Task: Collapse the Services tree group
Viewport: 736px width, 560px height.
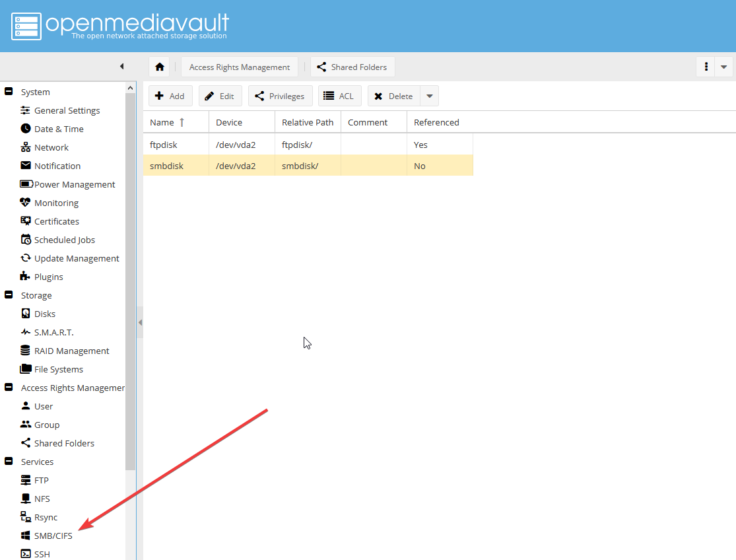Action: [9, 462]
